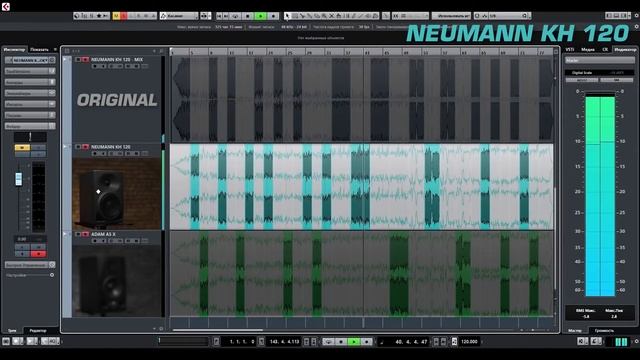Click the NEUMANN KH 120 speaker picture
Image resolution: width=640 pixels, height=360 pixels.
[117, 193]
